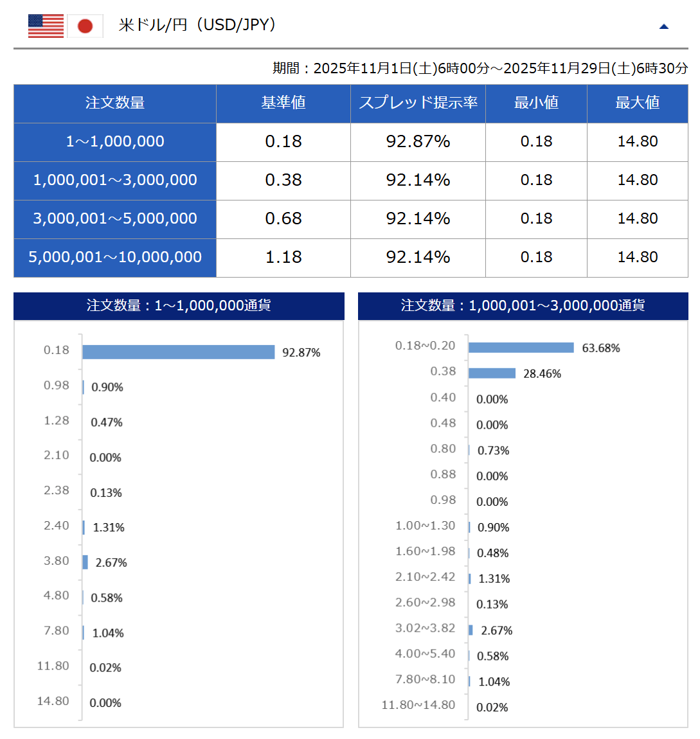Screen dimensions: 700x739
Task: Click the chart title 注文数量：1,000,001～3,000,000通貨
Action: [x=523, y=306]
